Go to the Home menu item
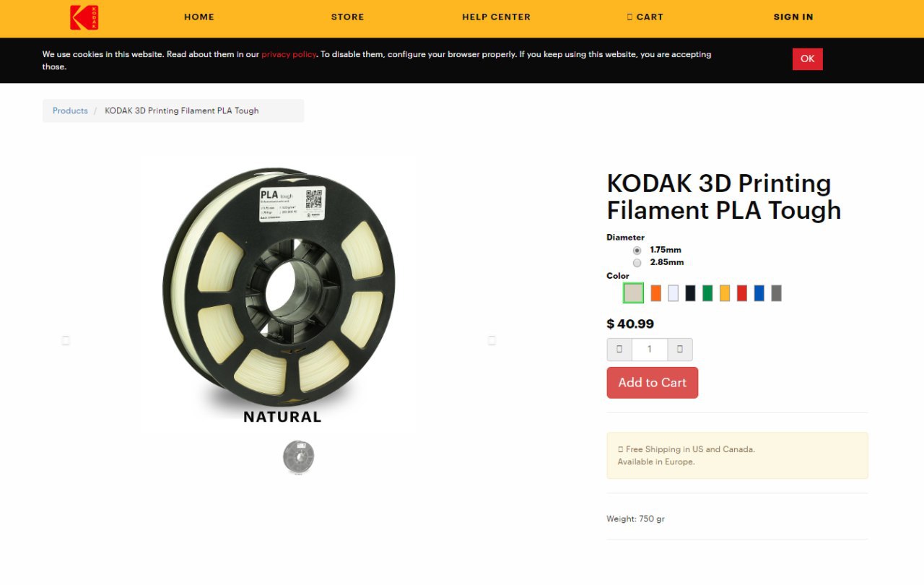 coord(199,17)
